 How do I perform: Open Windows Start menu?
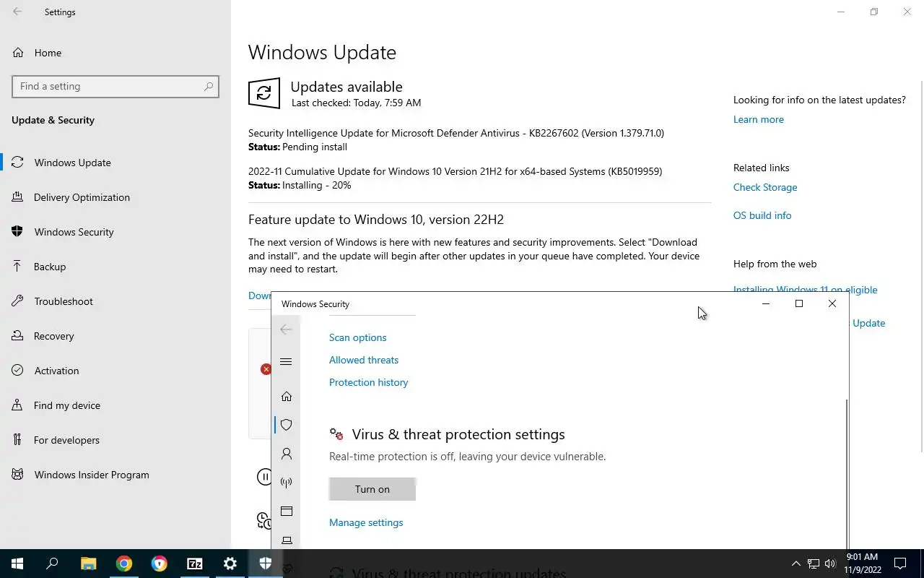[17, 564]
